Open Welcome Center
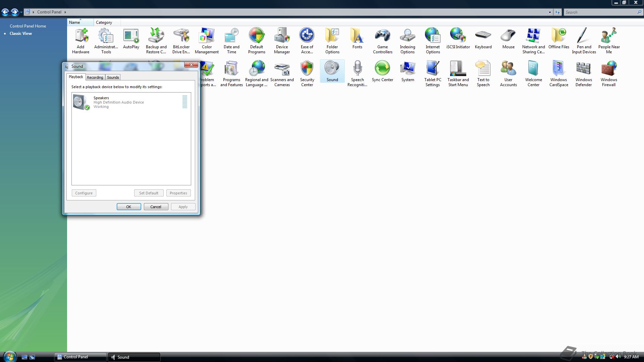Screen dimensions: 644x362 point(534,73)
